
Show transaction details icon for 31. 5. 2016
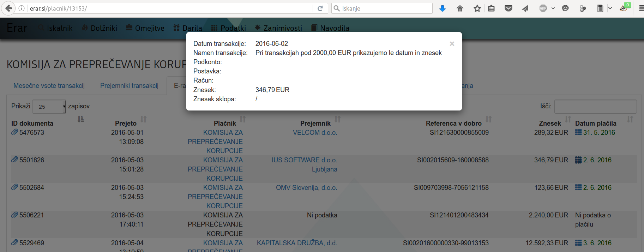tap(578, 132)
